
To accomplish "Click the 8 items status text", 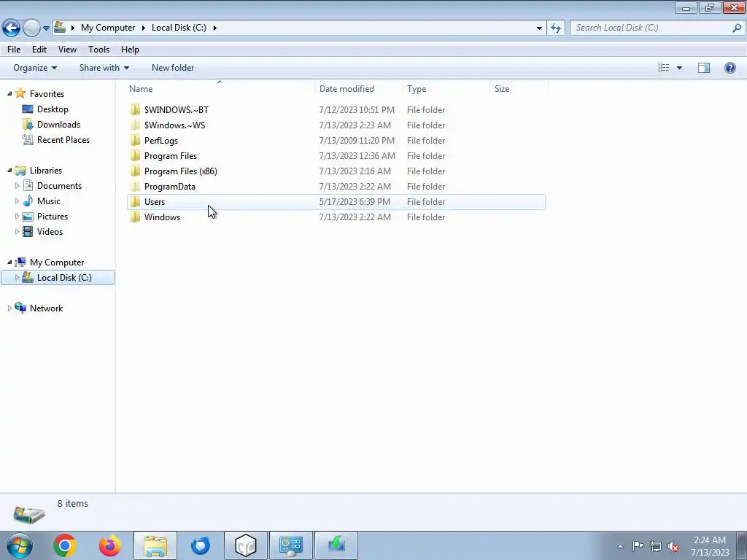I will point(72,503).
